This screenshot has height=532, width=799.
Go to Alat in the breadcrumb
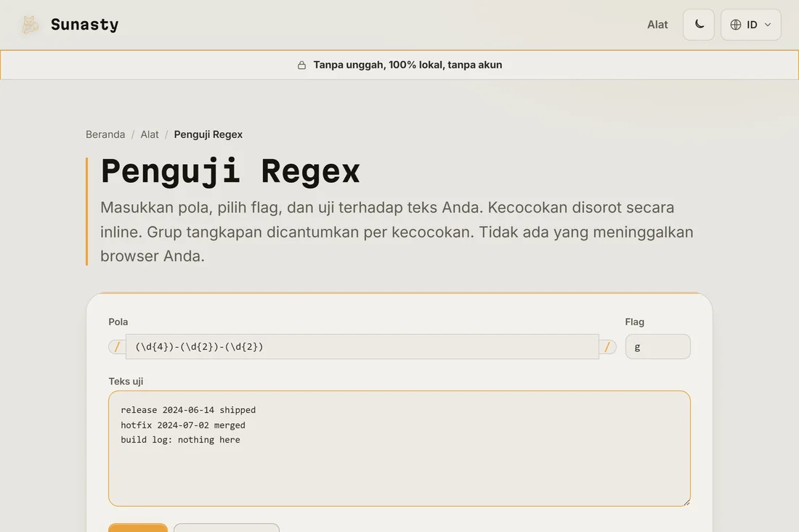[x=150, y=134]
